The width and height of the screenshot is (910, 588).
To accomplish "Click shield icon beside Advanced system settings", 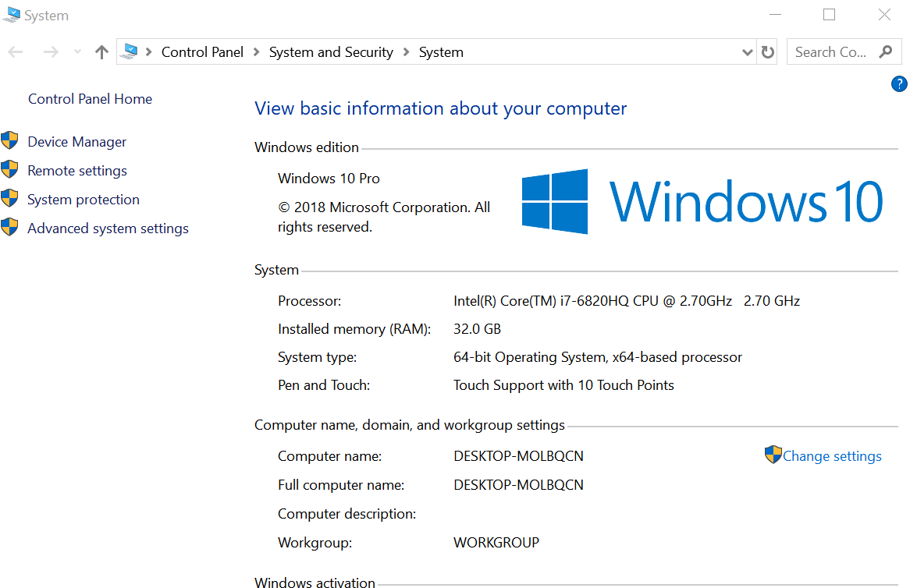I will (x=9, y=227).
